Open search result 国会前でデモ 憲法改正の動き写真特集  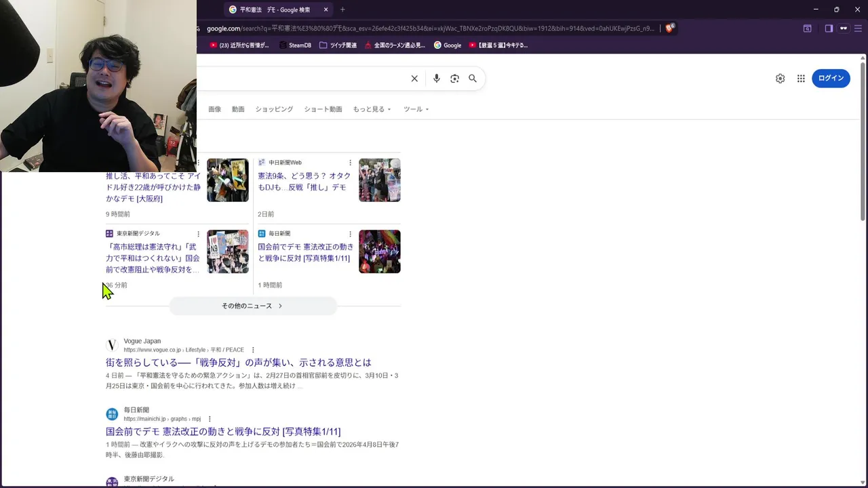click(223, 432)
